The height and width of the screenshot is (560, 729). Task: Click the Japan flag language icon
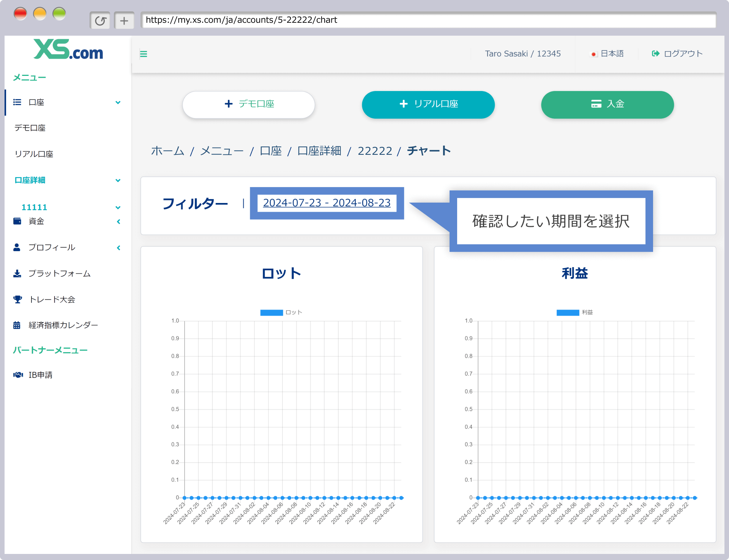point(594,54)
